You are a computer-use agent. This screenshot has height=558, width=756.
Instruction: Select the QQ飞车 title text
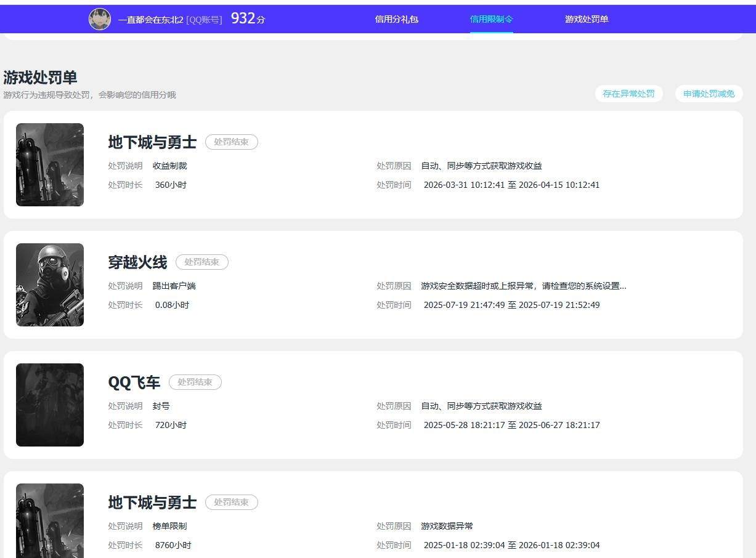pyautogui.click(x=134, y=382)
